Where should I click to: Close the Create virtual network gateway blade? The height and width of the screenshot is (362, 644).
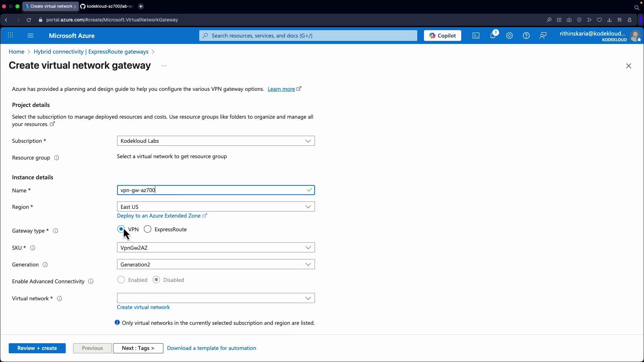(629, 66)
